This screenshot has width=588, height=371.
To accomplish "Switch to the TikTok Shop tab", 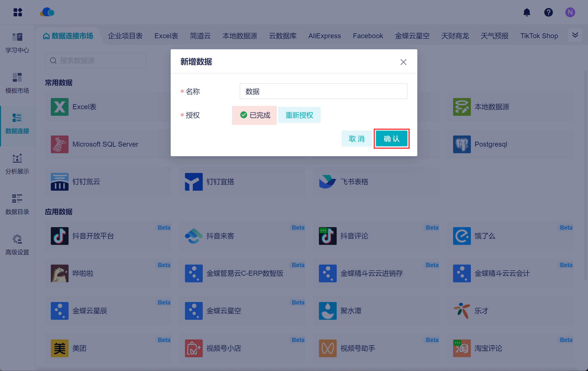I will (539, 36).
